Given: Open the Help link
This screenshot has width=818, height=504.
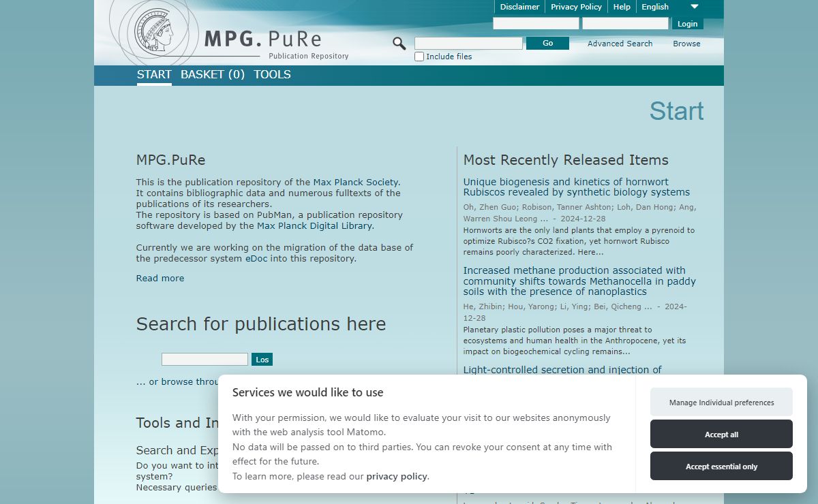Looking at the screenshot, I should coord(622,7).
